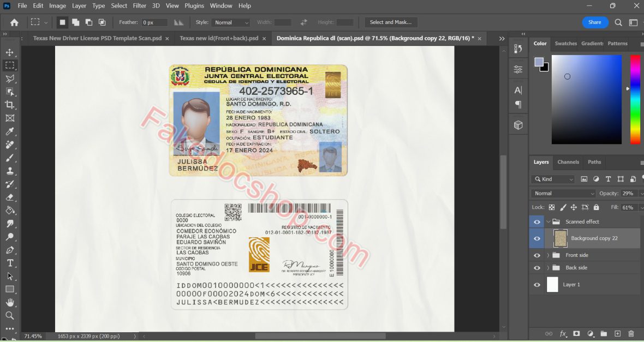The image size is (644, 342).
Task: Hide the Front side group
Action: pyautogui.click(x=537, y=255)
